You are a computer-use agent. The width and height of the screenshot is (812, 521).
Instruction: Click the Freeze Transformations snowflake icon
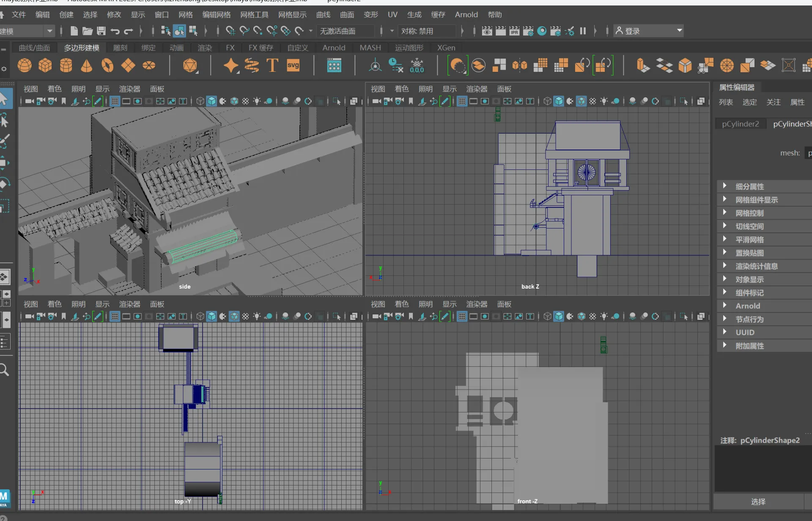point(417,65)
